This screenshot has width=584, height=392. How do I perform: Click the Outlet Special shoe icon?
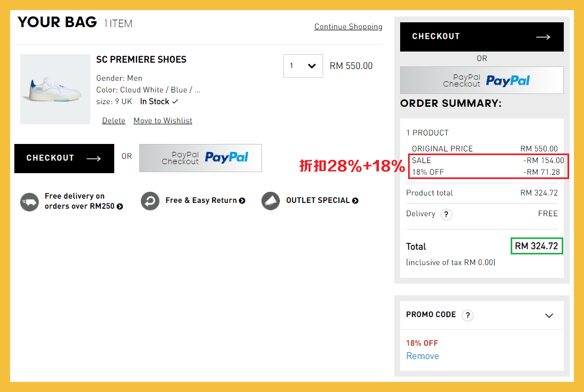coord(270,201)
